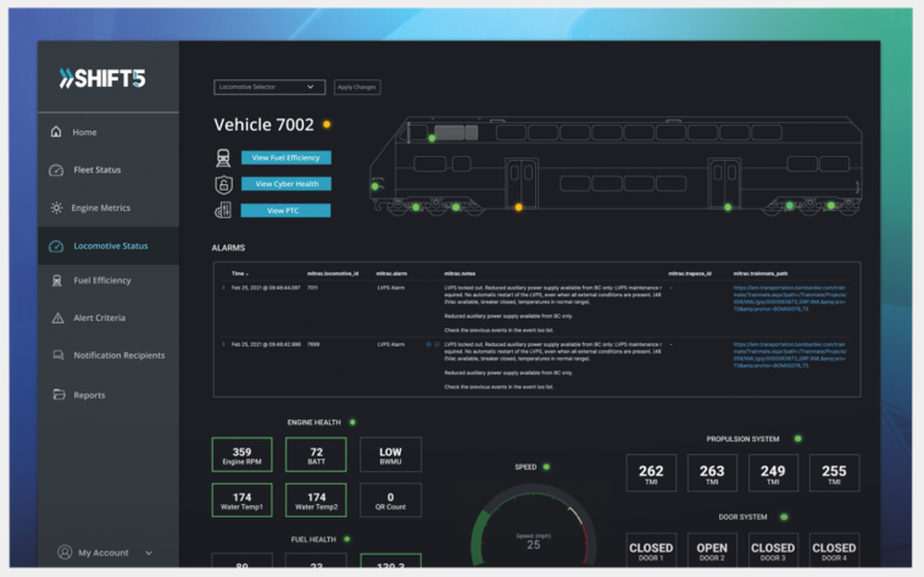
Task: Click the 255 TMI propulsion tile
Action: [834, 473]
